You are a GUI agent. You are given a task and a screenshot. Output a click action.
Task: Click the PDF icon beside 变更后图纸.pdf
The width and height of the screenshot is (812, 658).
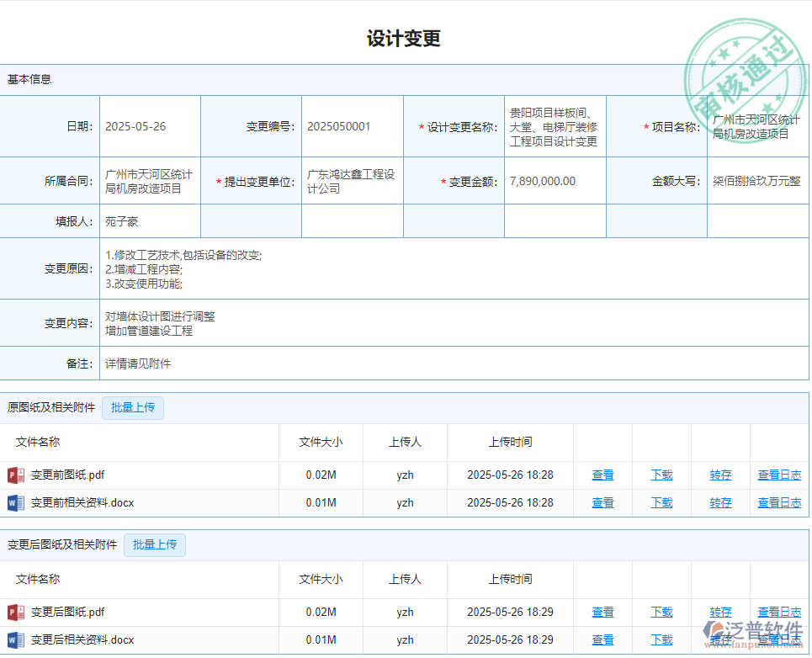point(14,612)
